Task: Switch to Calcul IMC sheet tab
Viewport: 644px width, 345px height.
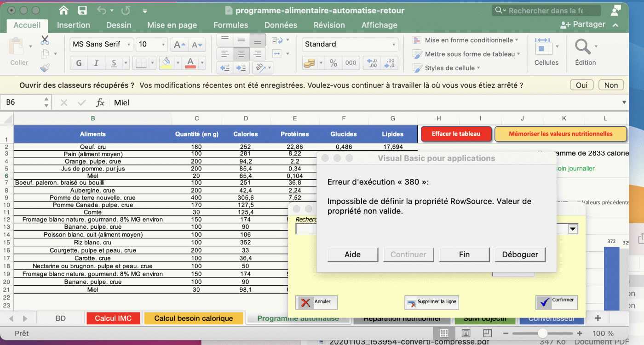Action: [x=113, y=318]
